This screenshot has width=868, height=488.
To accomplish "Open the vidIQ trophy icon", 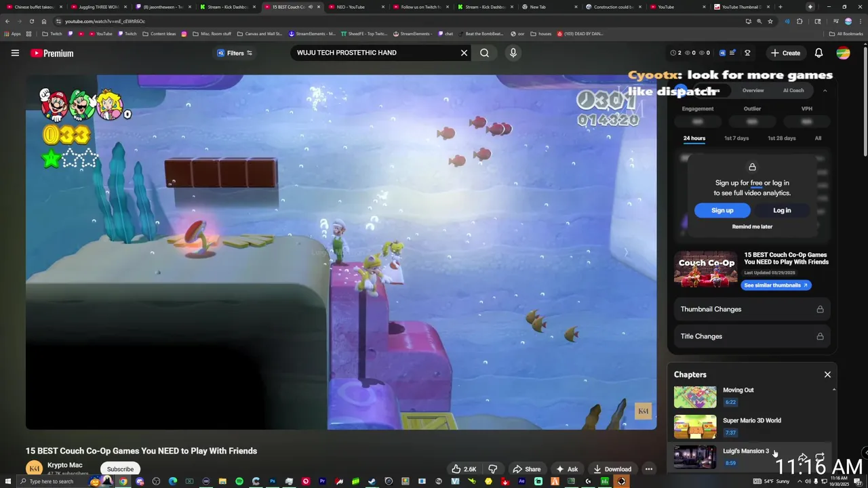I will pyautogui.click(x=747, y=53).
